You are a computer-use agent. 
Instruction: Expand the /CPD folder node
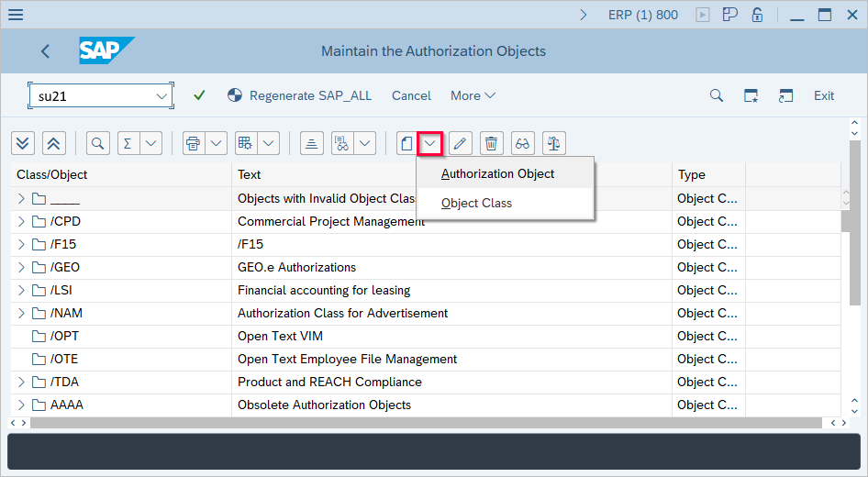coord(21,221)
